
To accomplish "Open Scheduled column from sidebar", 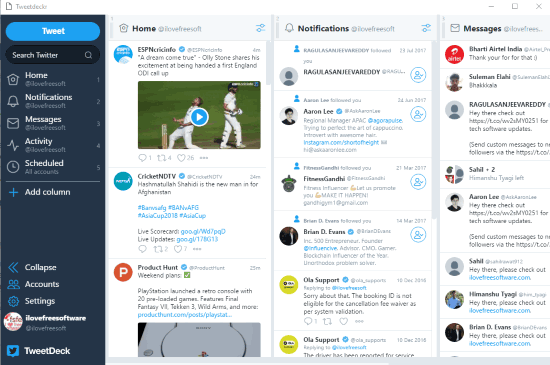I will pos(53,167).
